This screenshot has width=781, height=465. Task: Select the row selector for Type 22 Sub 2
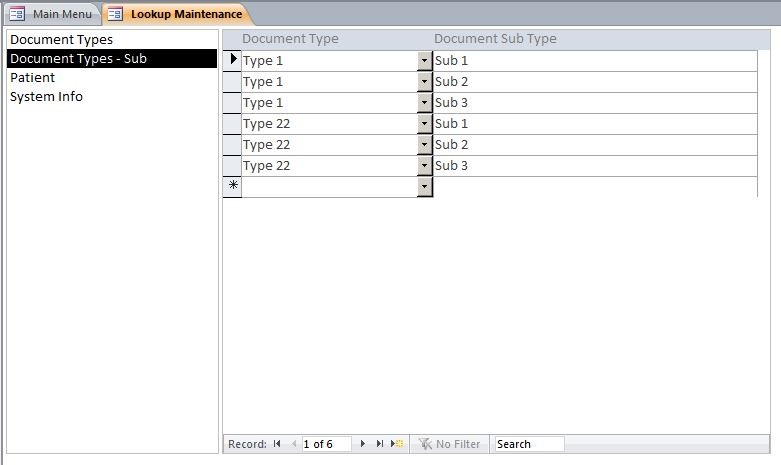coord(232,145)
